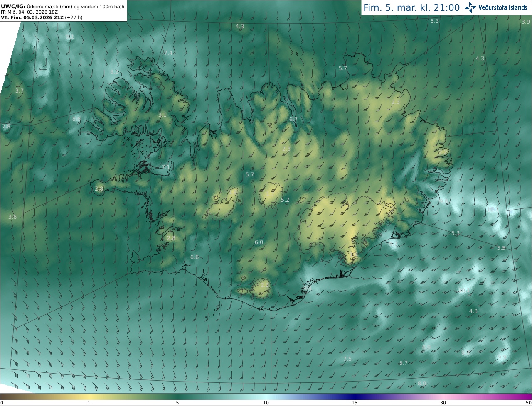Click the 8.0 value near the bottom
532x406 pixels.
pyautogui.click(x=422, y=384)
